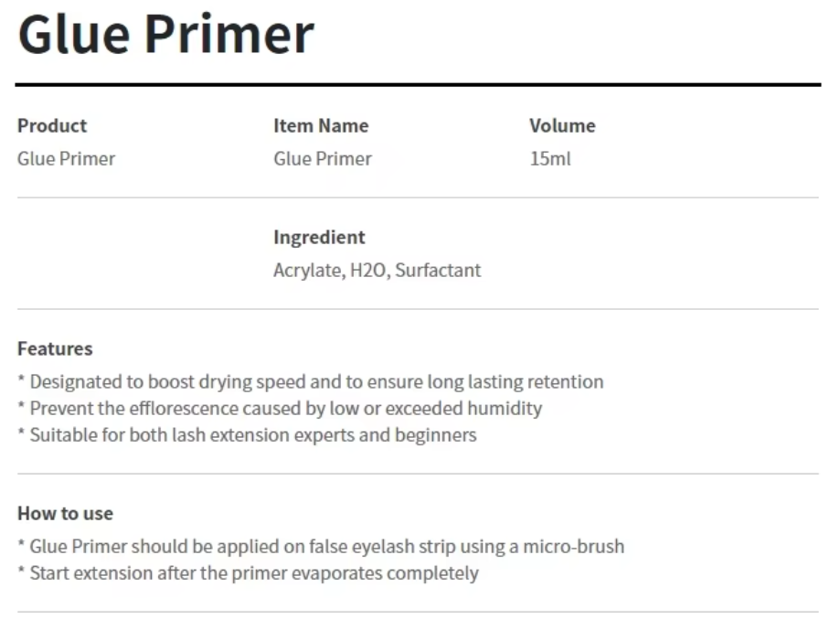Select the experts and beginners feature line

[x=247, y=434]
